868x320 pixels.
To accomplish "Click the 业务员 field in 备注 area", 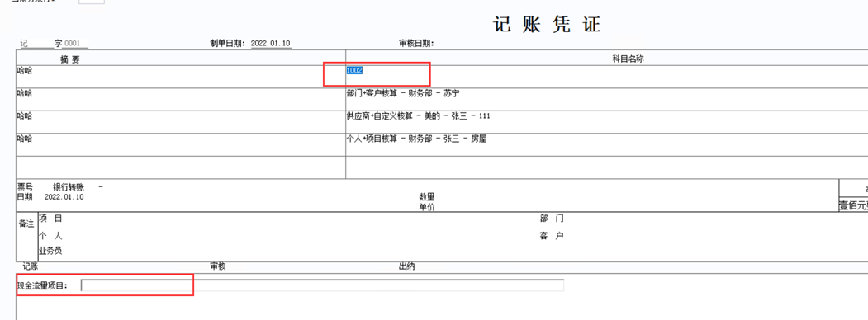I will pos(50,251).
